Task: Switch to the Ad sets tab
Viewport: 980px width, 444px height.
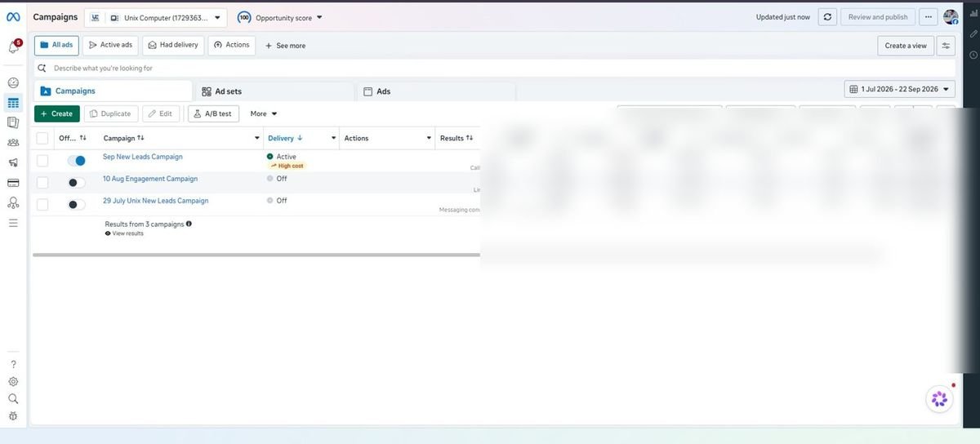Action: [x=274, y=91]
